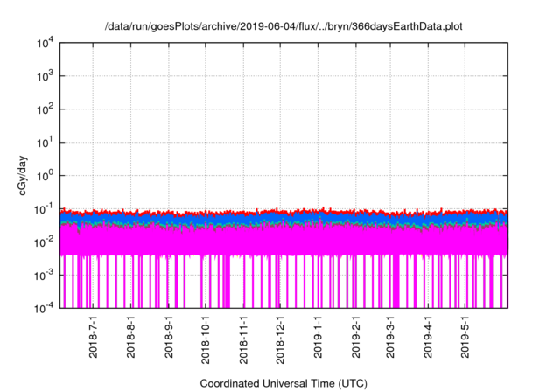The width and height of the screenshot is (560, 392).
Task: Click the cGy/day y-axis label
Action: [x=23, y=175]
